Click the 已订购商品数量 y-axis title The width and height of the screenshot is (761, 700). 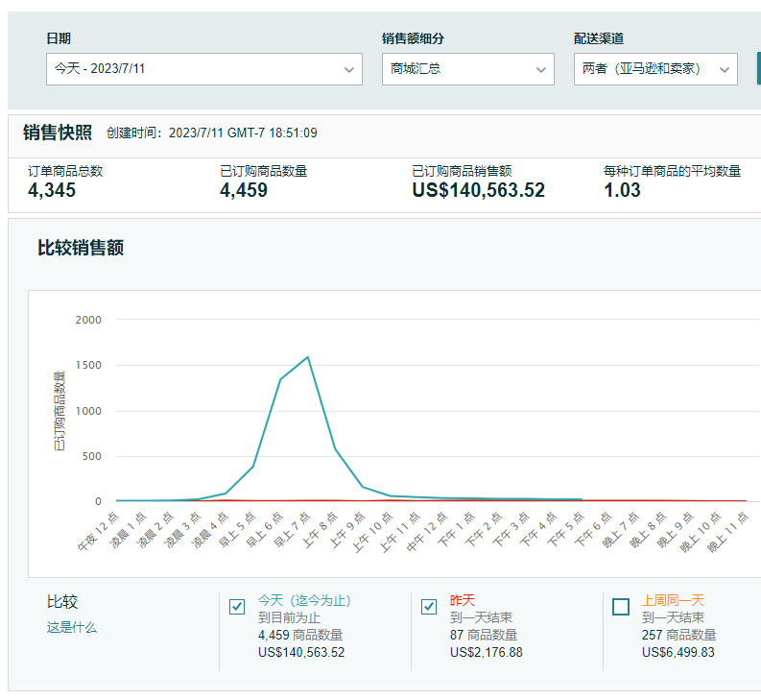(59, 411)
